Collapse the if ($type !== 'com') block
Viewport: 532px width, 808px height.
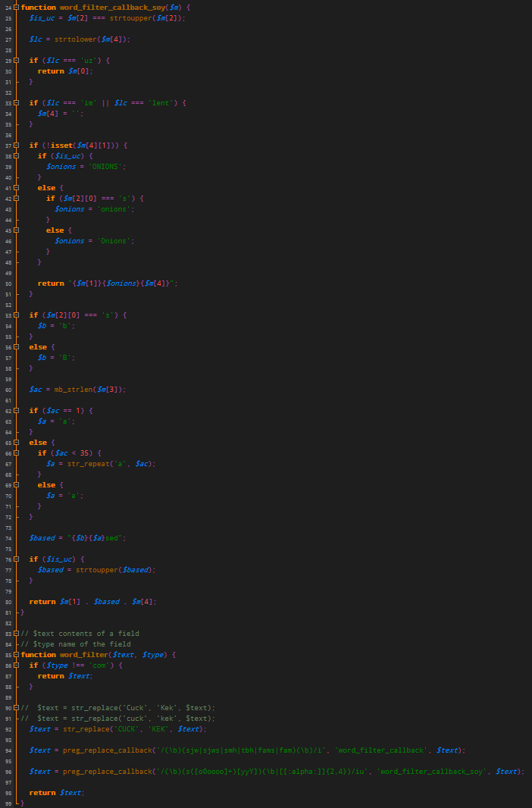17,666
